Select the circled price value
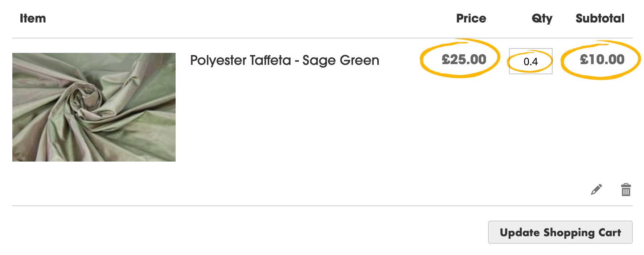 pos(464,59)
